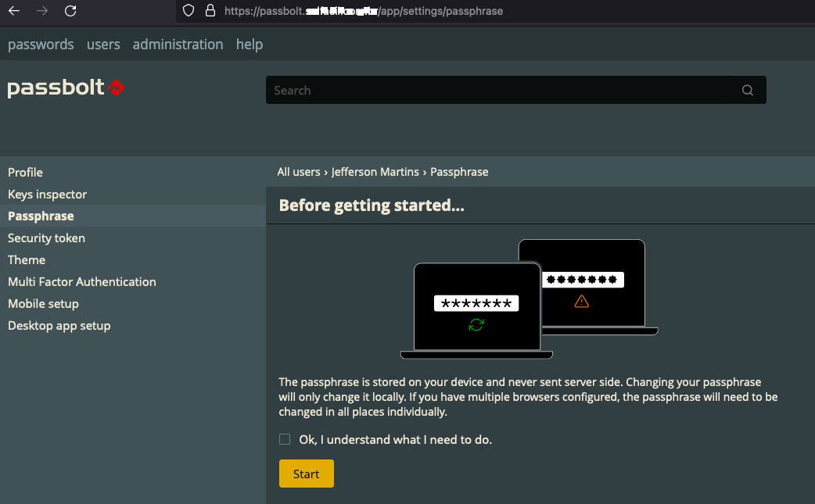Click the yellow Start button
The height and width of the screenshot is (504, 815).
[306, 474]
